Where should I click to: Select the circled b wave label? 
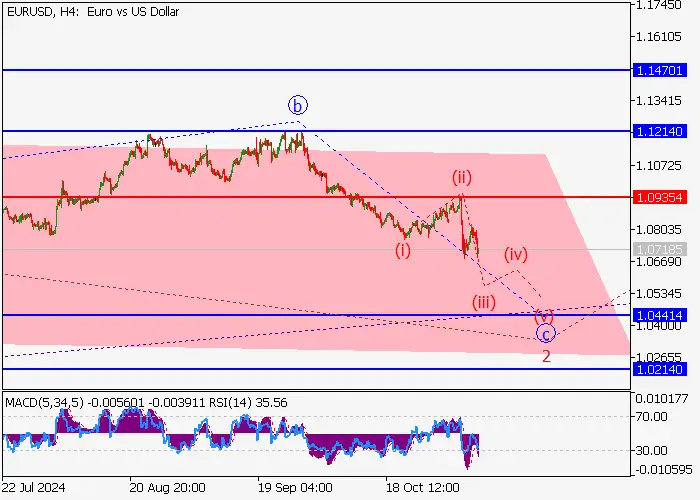(298, 106)
